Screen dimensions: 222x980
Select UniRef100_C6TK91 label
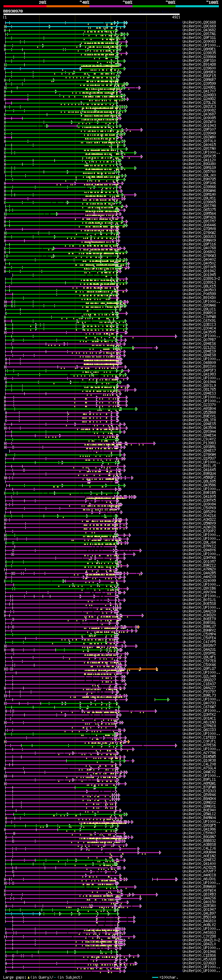(199, 321)
